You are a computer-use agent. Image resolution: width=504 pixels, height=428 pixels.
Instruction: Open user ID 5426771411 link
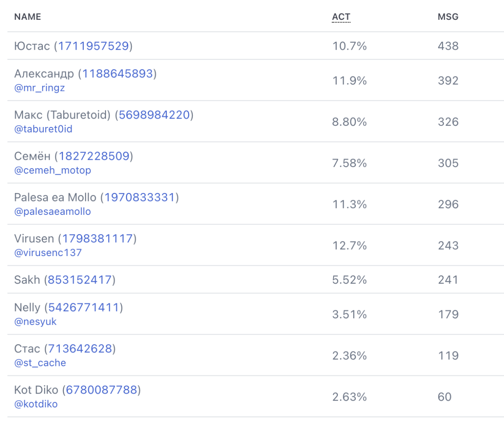pyautogui.click(x=84, y=307)
